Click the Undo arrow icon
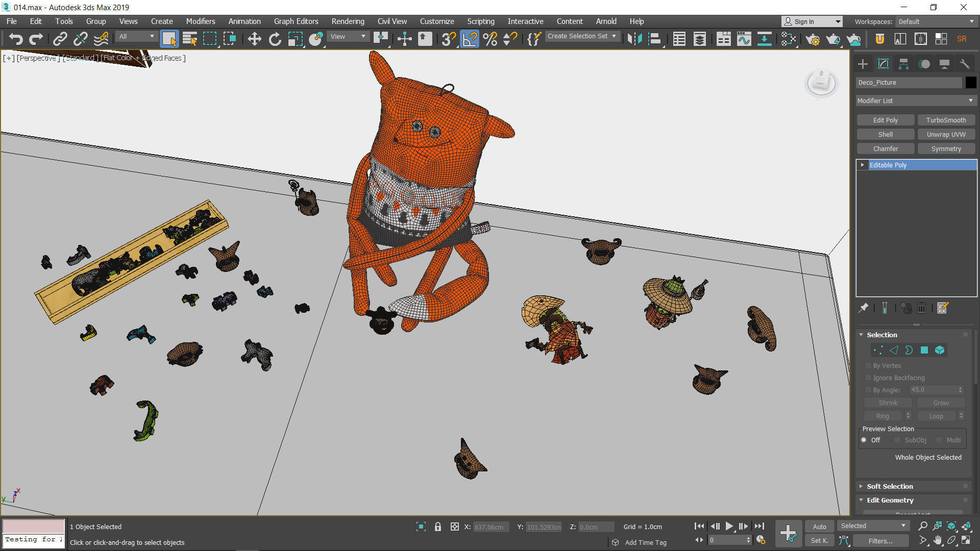Screen dimensions: 980x551 pos(16,39)
